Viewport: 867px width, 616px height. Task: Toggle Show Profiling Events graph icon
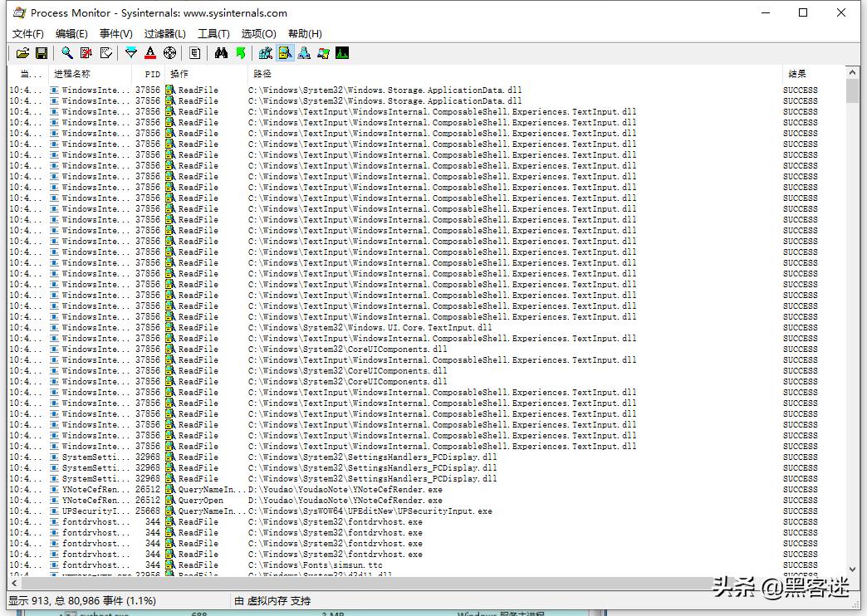[342, 53]
